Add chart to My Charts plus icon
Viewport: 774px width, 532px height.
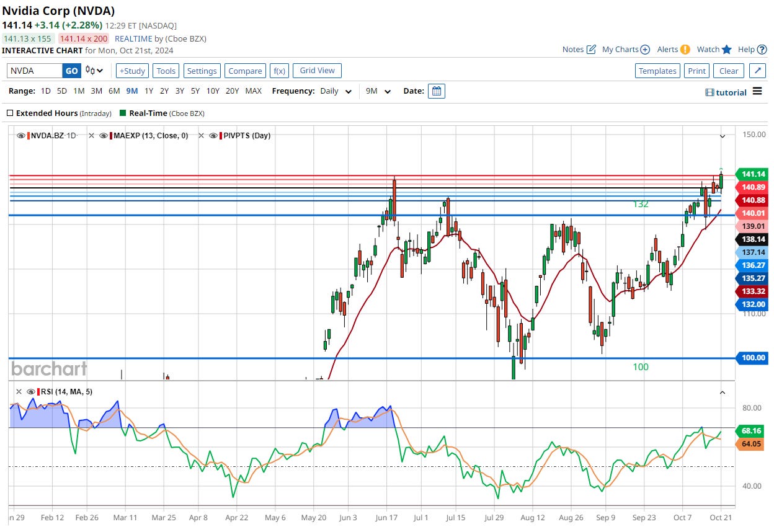[x=645, y=50]
